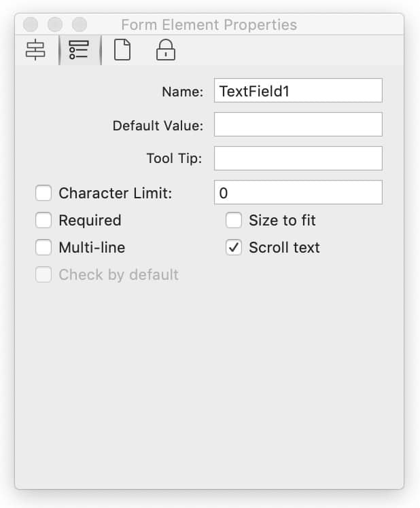
Task: Click the Tool Tip label text
Action: pos(175,160)
